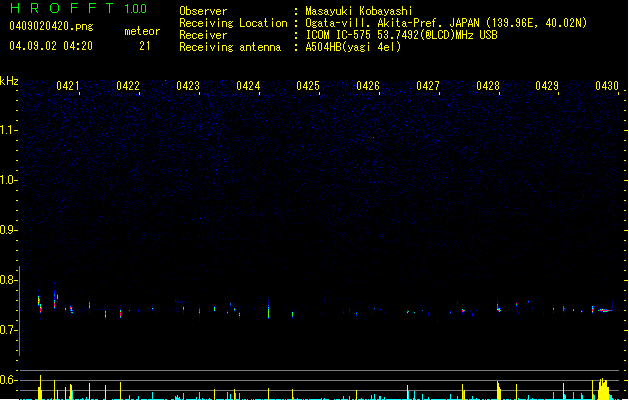Click the 0428 time marker
Image resolution: width=629 pixels, height=400 pixels.
(x=488, y=86)
